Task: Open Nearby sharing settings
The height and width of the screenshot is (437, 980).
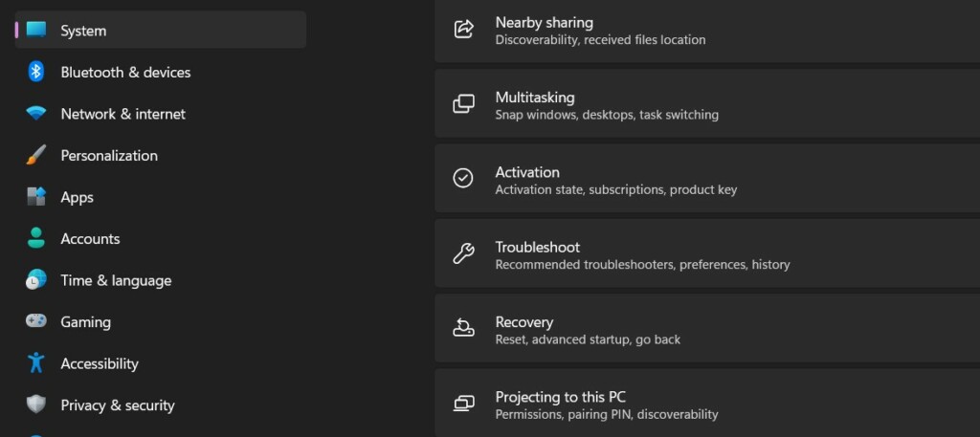Action: coord(706,31)
